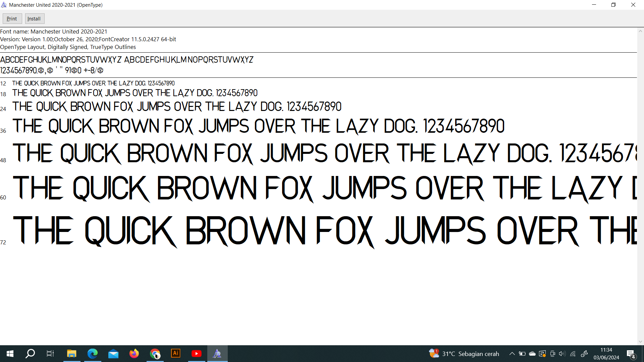Screen dimensions: 644x362
Task: Open the notification center with 4 alerts
Action: (631, 354)
